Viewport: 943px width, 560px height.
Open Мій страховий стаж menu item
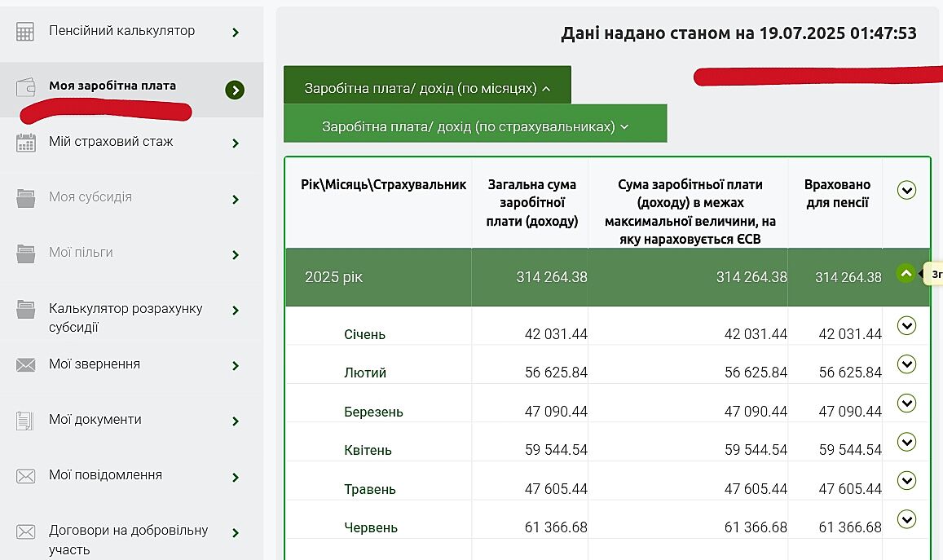pos(111,142)
